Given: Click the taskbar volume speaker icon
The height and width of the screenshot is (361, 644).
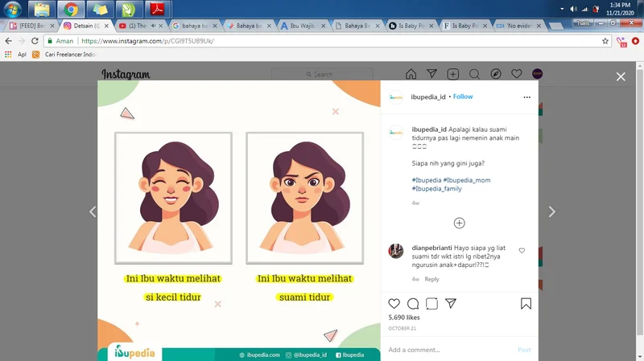Looking at the screenshot, I should pyautogui.click(x=573, y=9).
